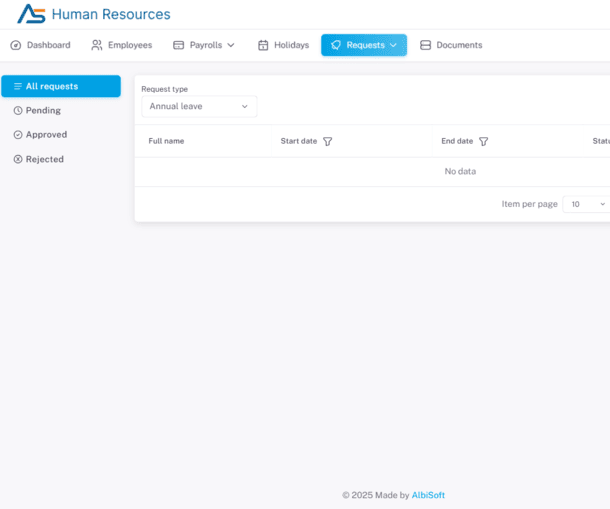Open the End date filter icon
This screenshot has height=509, width=610.
pos(484,142)
